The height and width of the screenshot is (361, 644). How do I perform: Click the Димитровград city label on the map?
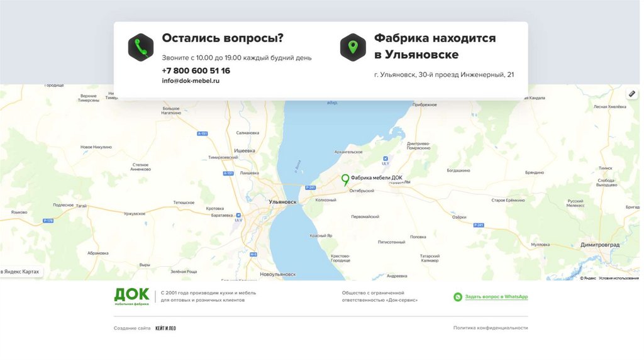pyautogui.click(x=599, y=245)
